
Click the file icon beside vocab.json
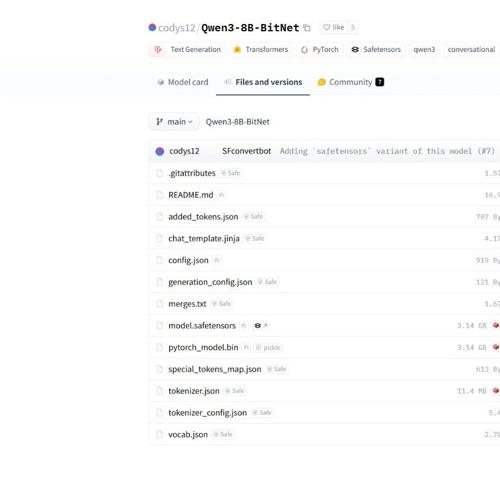point(160,435)
